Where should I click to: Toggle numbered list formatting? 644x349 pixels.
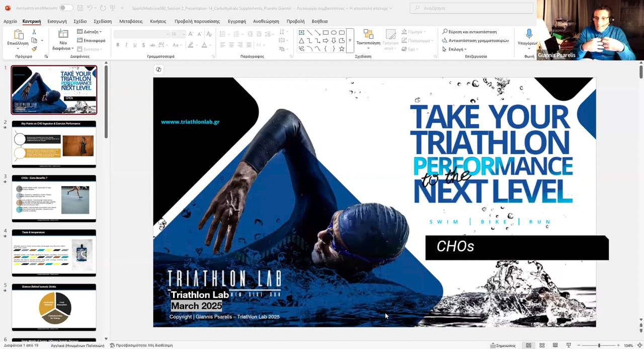coord(235,34)
